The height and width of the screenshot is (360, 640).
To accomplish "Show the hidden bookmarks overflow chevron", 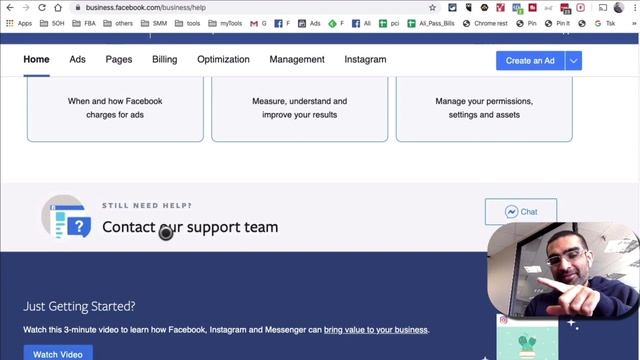I will tap(634, 23).
